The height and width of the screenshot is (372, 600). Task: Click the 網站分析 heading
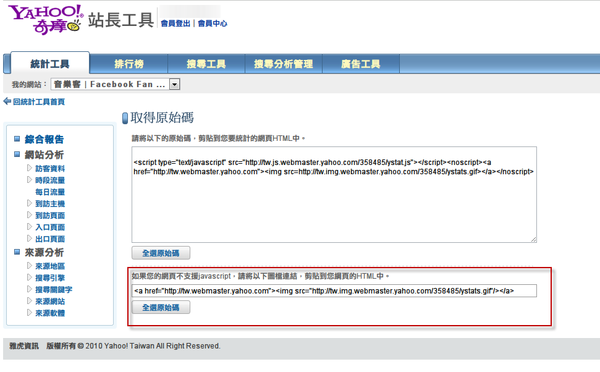click(44, 155)
